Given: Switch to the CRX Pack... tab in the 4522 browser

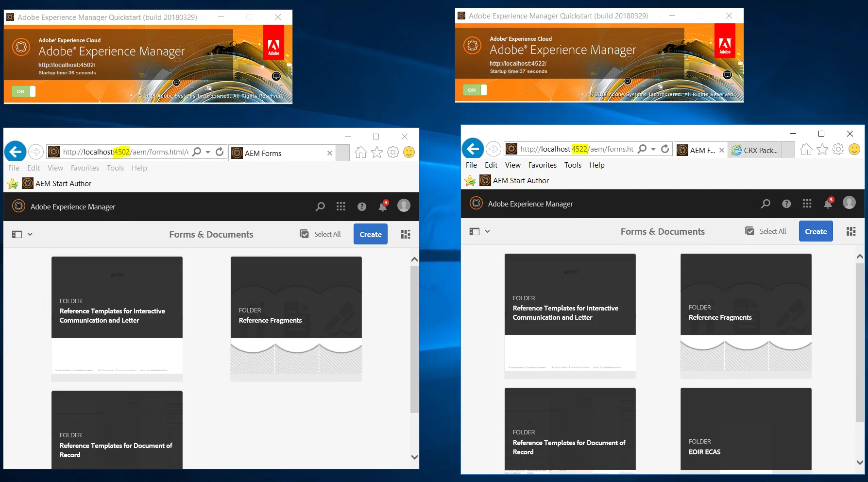Looking at the screenshot, I should (x=756, y=150).
